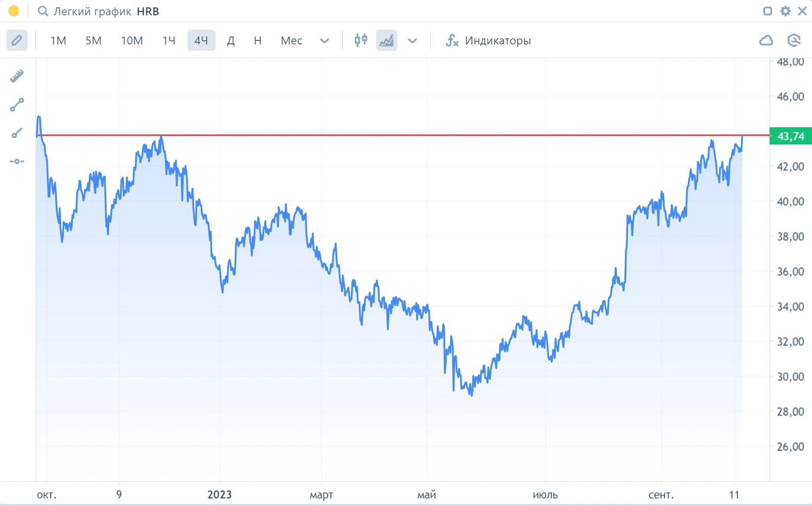This screenshot has height=506, width=812.
Task: Select the 4Ч timeframe
Action: pyautogui.click(x=201, y=40)
